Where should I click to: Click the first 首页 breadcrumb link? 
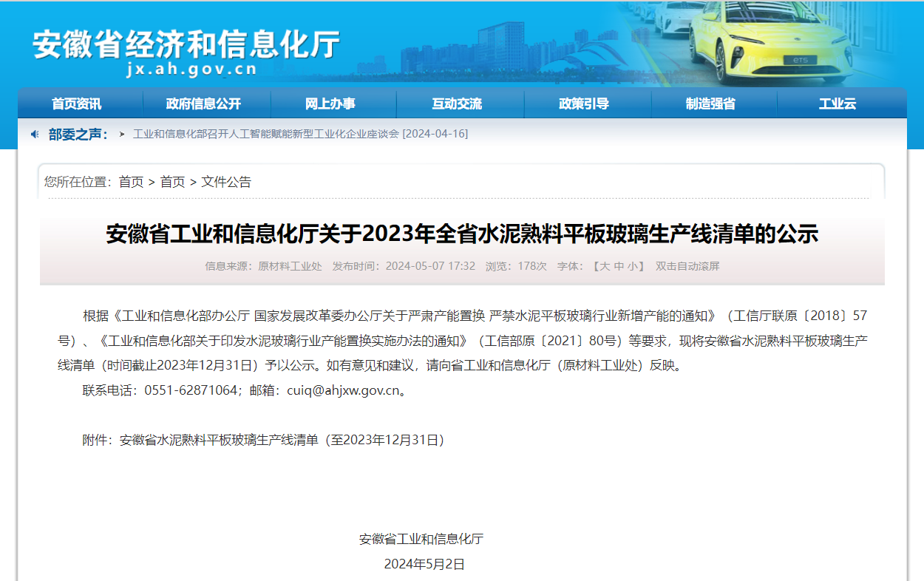pos(132,182)
